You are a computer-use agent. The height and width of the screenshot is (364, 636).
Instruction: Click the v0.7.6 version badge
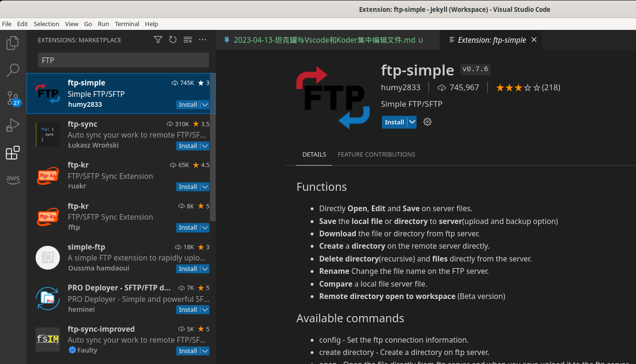tap(475, 69)
